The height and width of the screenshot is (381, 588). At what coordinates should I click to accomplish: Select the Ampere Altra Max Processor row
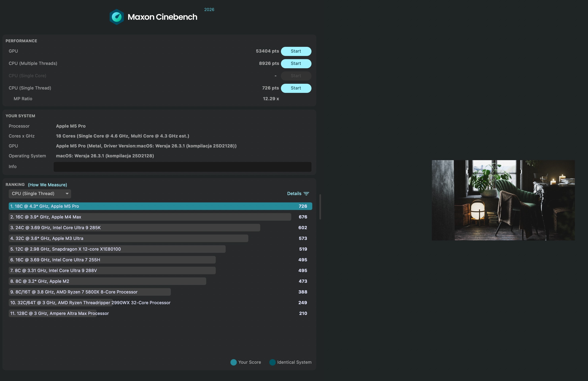59,313
